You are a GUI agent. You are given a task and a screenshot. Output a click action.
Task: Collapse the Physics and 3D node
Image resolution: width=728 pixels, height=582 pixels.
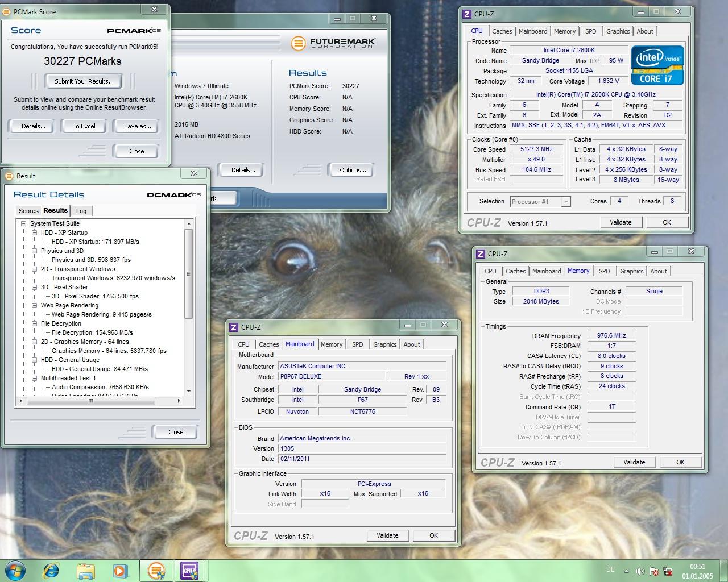35,251
